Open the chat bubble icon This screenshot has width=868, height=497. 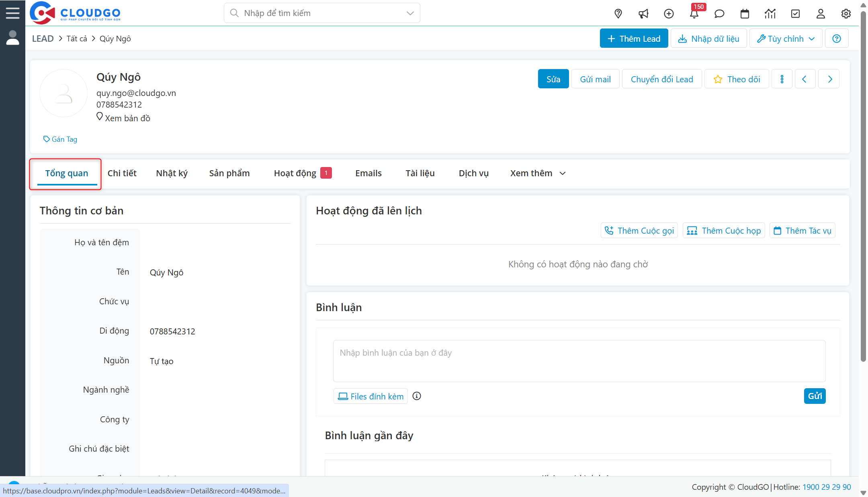coord(719,14)
